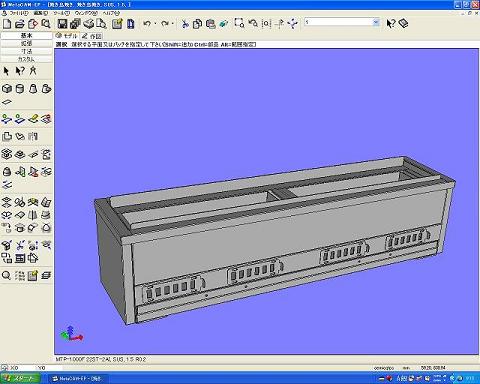Select the cylinder primitive tool

click(20, 89)
